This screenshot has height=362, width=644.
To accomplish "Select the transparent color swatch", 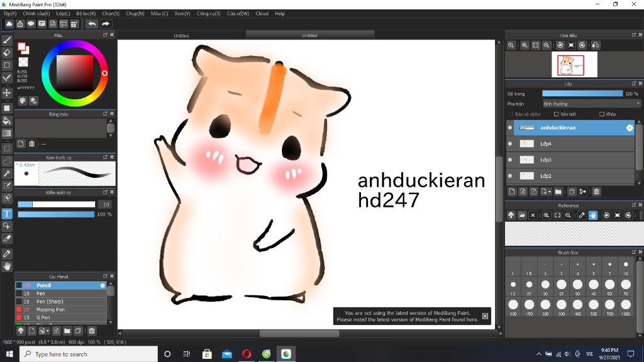I will (x=23, y=62).
